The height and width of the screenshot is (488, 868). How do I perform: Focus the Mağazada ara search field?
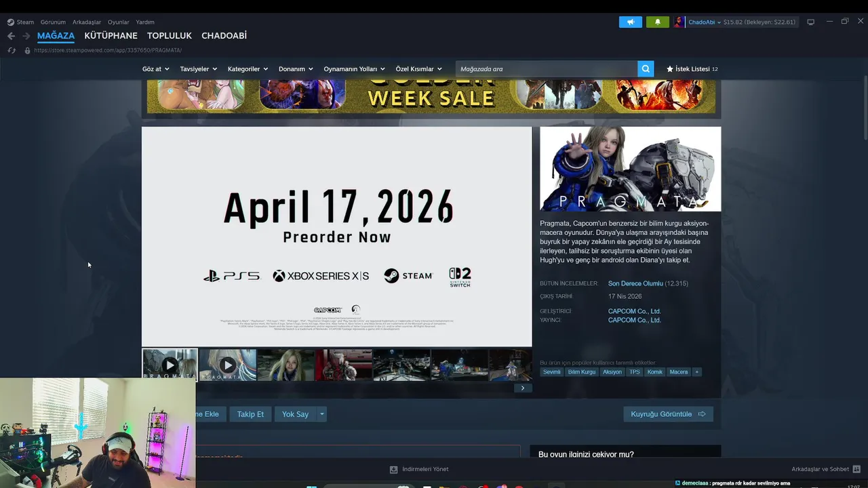547,68
